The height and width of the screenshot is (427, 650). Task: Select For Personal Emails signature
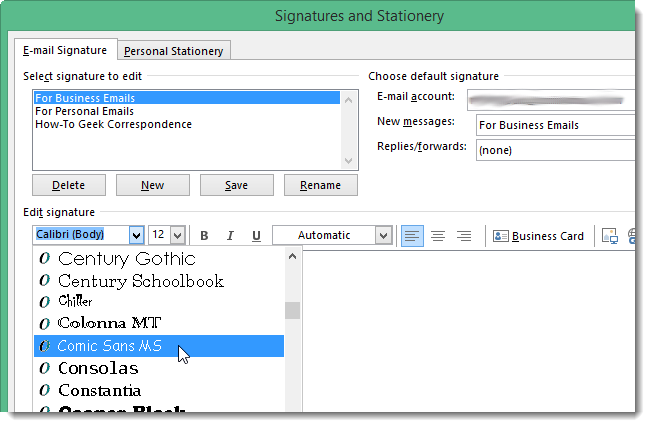pyautogui.click(x=85, y=111)
